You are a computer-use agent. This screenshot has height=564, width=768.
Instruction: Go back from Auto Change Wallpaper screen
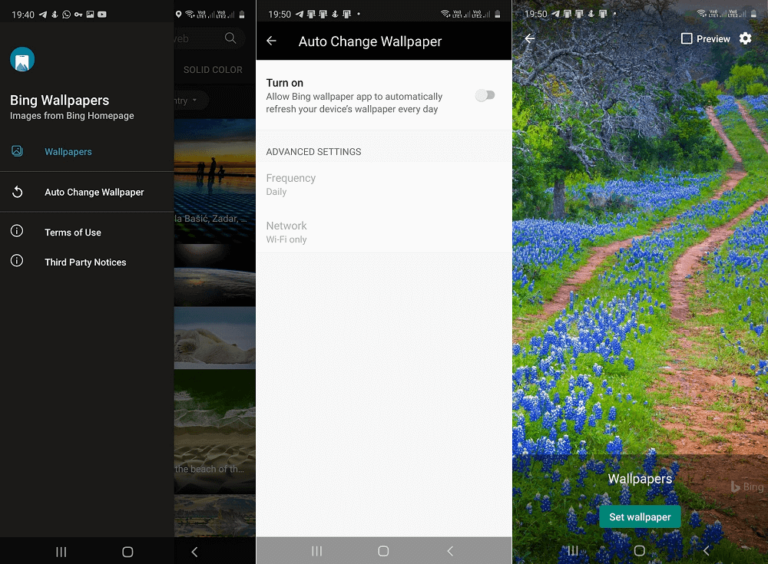pos(271,41)
